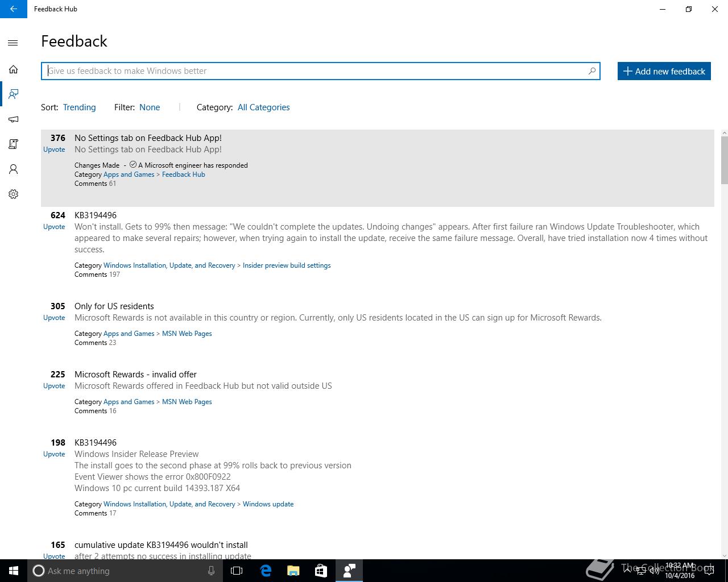Click the Cortana microphone icon
The height and width of the screenshot is (582, 728).
(211, 571)
